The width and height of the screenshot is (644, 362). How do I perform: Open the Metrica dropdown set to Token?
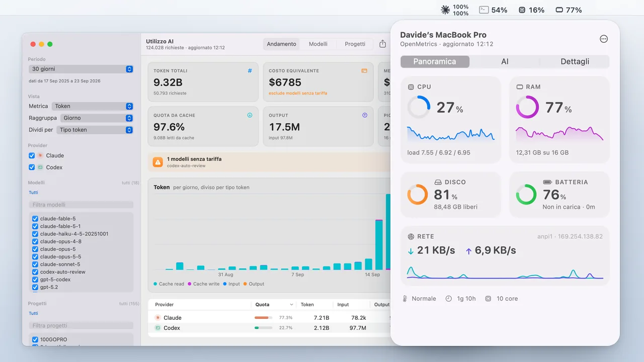(93, 106)
